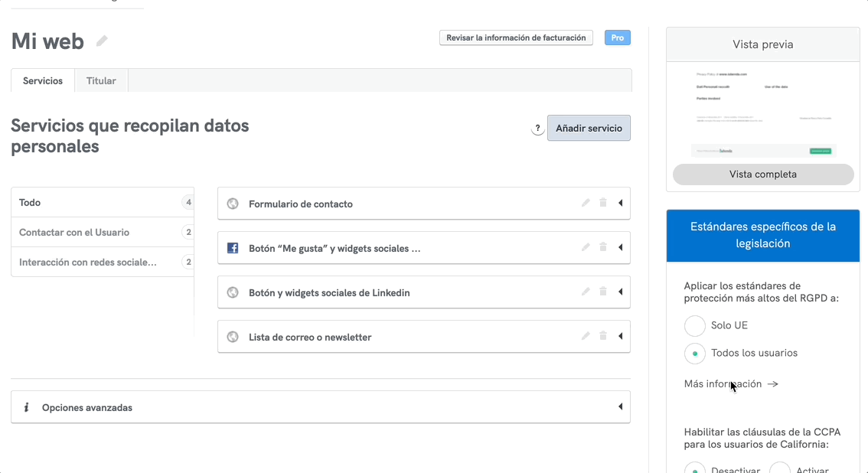Click the Añadir servicio button
This screenshot has width=868, height=473.
[589, 128]
